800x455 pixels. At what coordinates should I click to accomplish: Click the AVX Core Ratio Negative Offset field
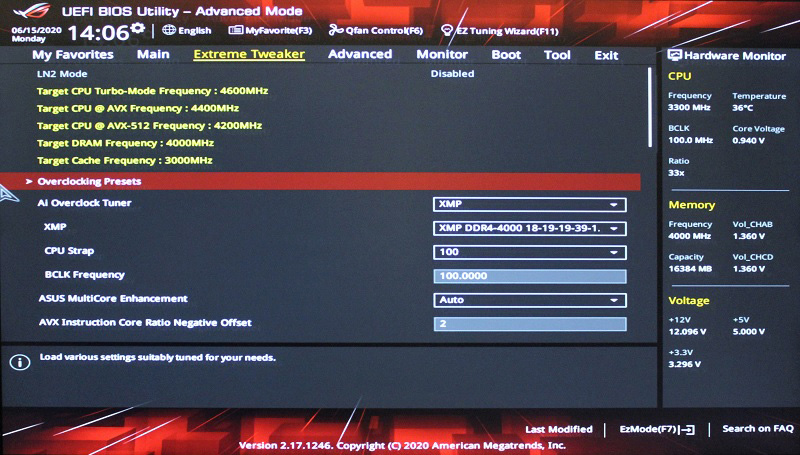click(530, 324)
